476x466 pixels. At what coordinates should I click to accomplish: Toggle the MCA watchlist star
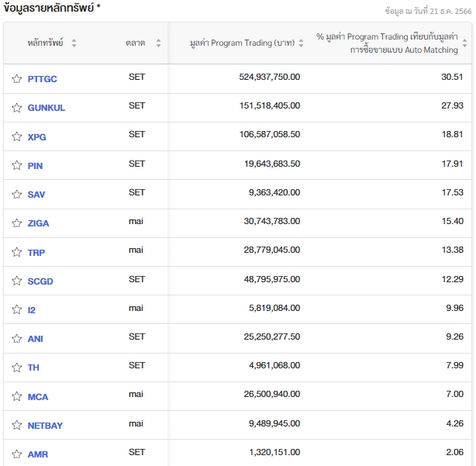pos(17,397)
